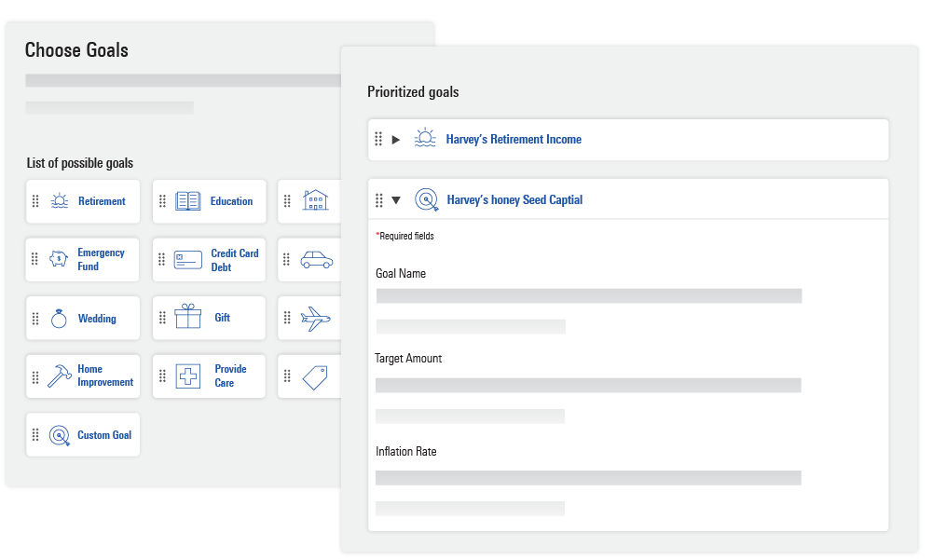Click the Goal Name input field

click(588, 295)
